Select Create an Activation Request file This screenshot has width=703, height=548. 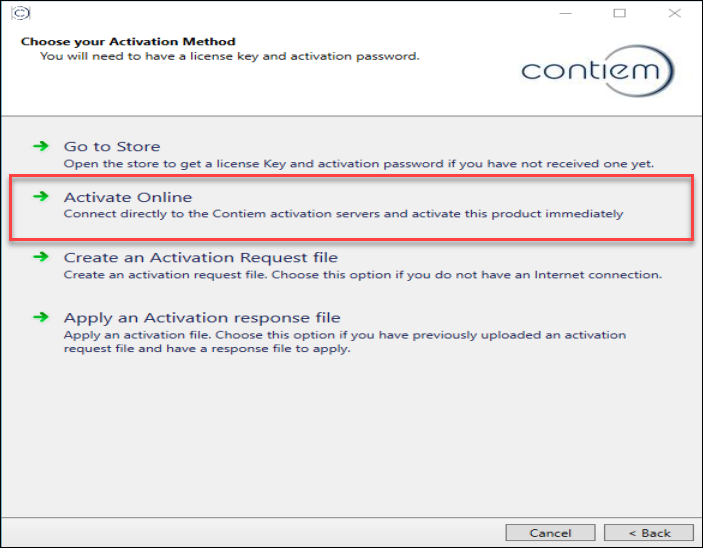pyautogui.click(x=201, y=258)
